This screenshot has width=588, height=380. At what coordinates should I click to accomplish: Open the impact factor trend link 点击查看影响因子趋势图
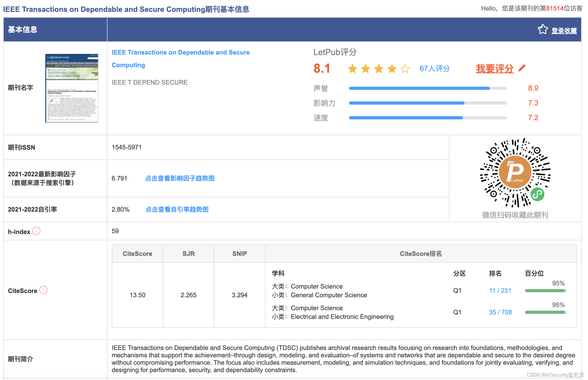tap(180, 178)
